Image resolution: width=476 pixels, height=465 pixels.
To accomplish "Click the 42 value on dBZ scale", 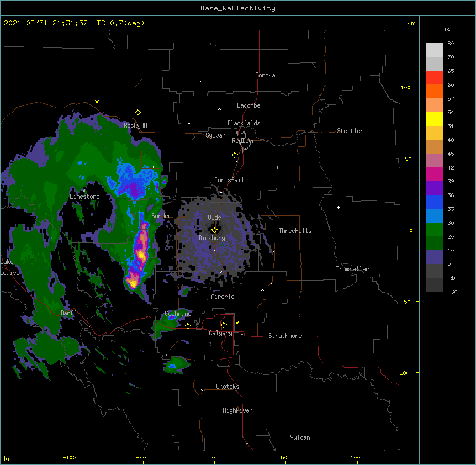I will pyautogui.click(x=451, y=167).
